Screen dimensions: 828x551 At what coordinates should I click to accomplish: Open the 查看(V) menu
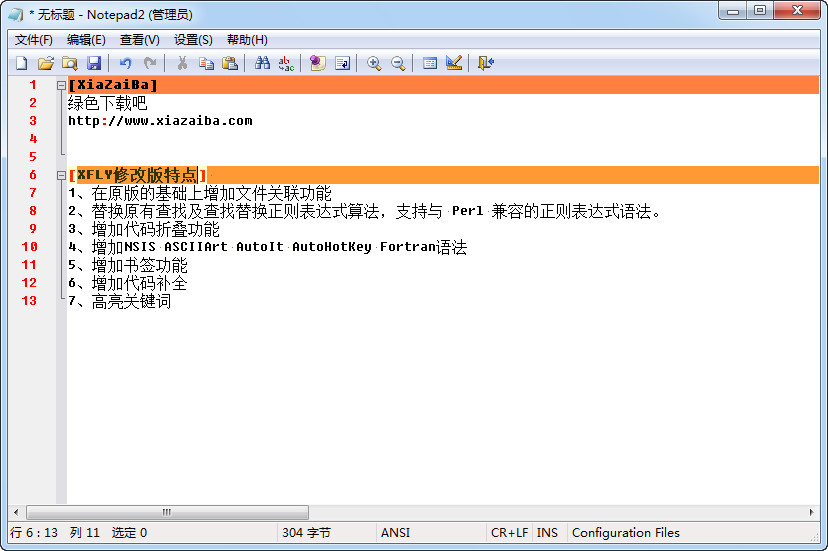139,40
